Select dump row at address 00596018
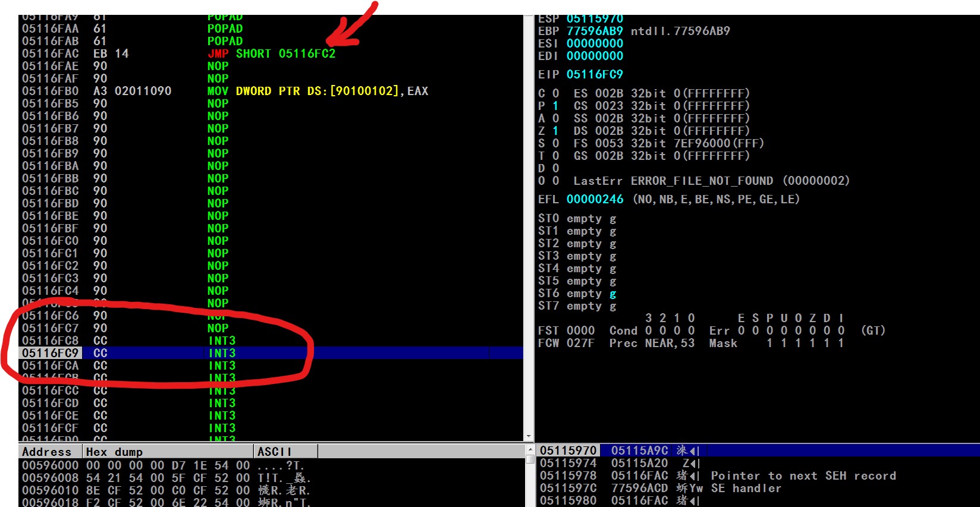The width and height of the screenshot is (980, 507). tap(271, 502)
